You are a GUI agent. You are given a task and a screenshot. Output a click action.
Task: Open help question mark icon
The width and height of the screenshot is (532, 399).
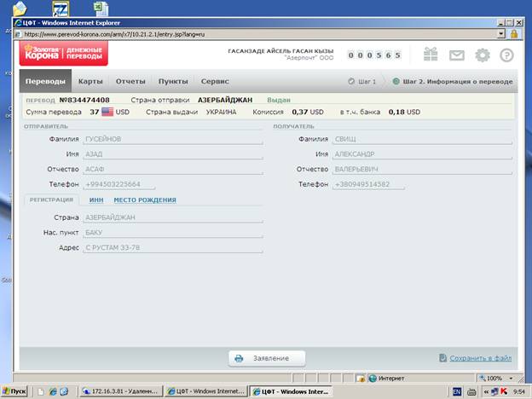click(506, 55)
